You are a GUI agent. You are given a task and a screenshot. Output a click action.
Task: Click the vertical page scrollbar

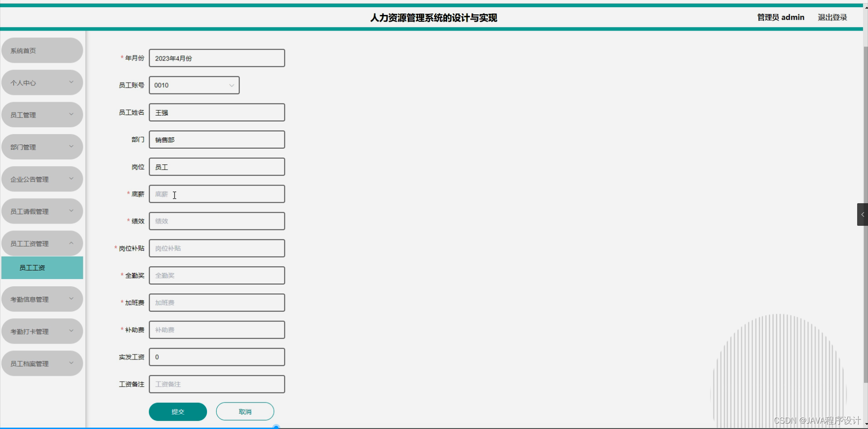(x=865, y=214)
